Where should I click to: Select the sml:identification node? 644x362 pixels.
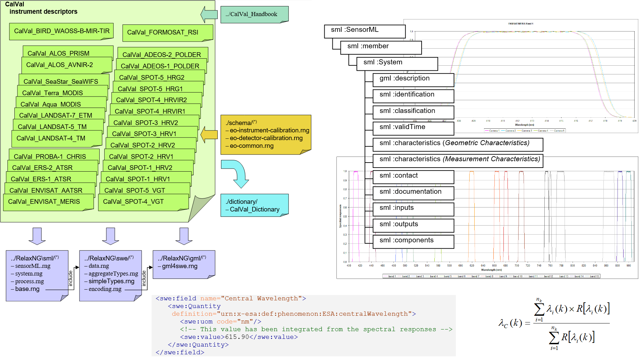click(x=414, y=96)
